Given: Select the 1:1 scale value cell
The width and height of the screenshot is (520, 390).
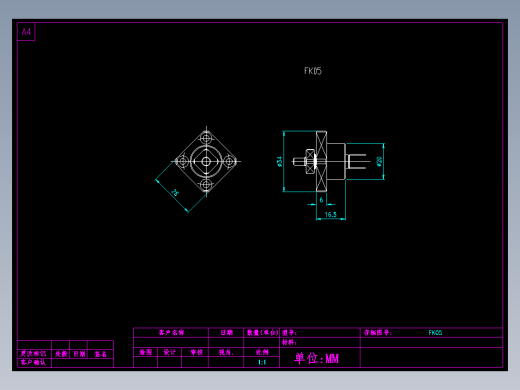Looking at the screenshot, I should click(262, 362).
